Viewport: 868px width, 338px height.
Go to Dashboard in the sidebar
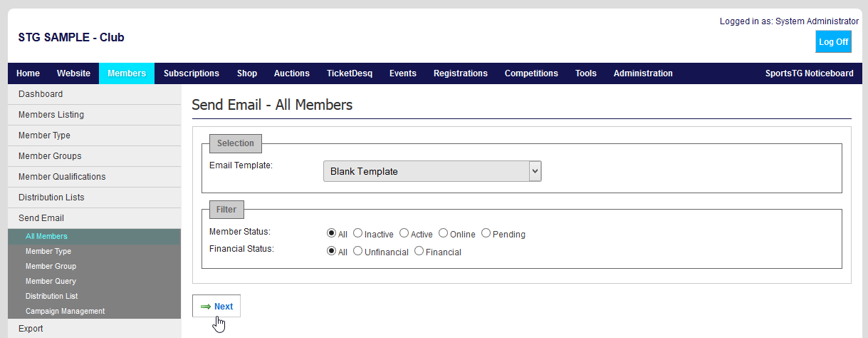(x=41, y=94)
